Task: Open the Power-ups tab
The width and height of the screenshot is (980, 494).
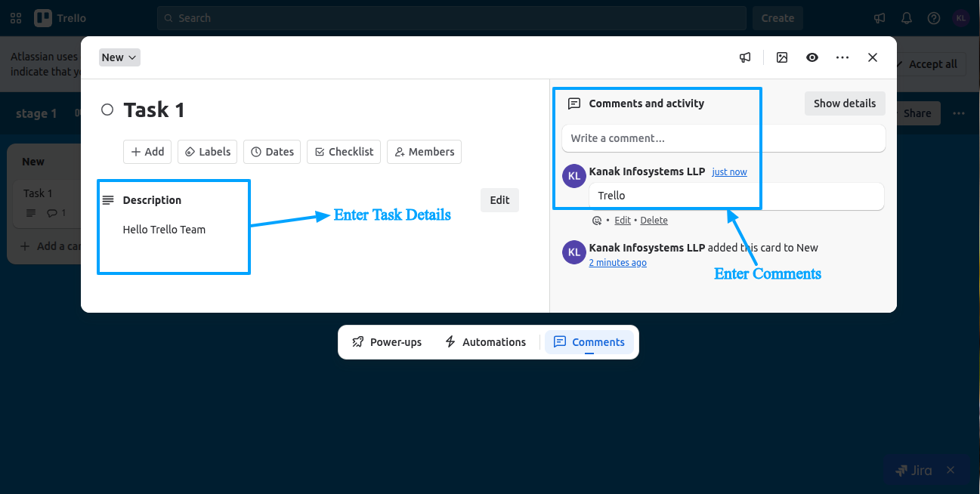Action: [x=387, y=342]
